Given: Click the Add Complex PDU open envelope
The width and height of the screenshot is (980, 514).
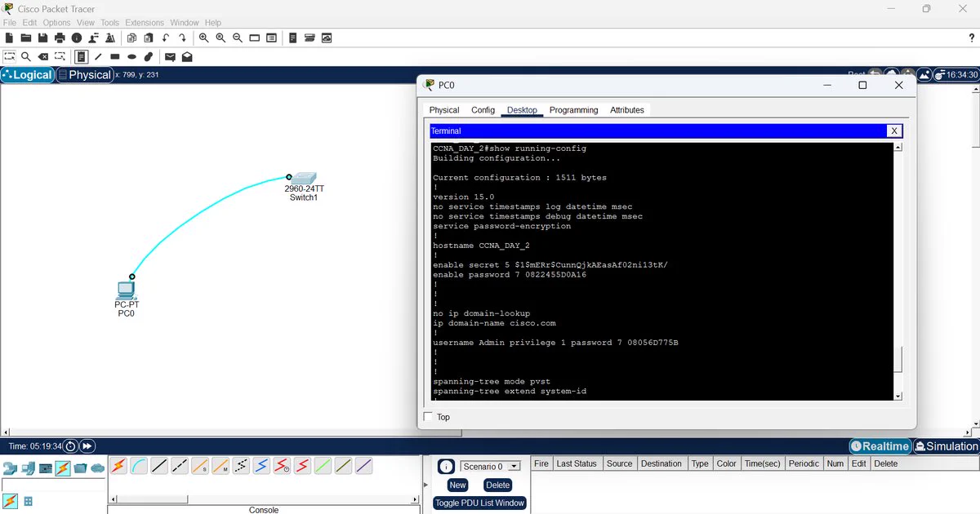Looking at the screenshot, I should tap(187, 56).
